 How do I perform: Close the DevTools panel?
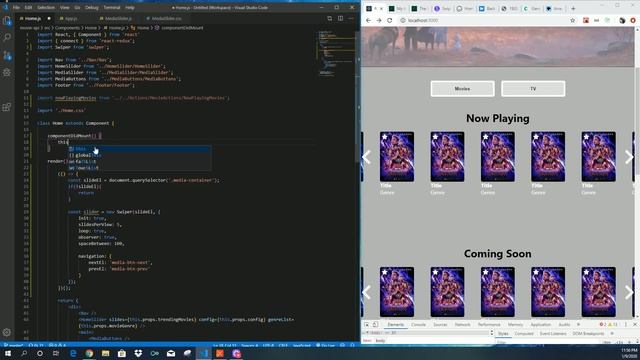pos(635,324)
